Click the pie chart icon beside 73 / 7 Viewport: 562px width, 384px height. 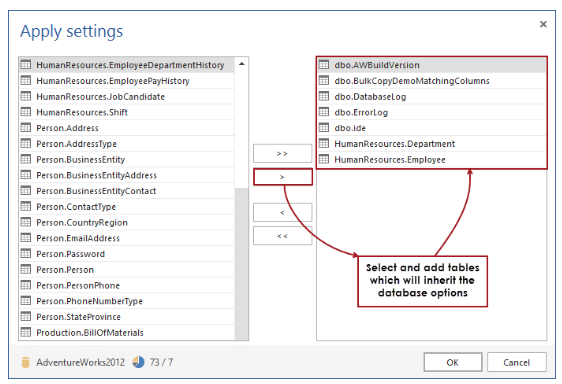pos(138,362)
